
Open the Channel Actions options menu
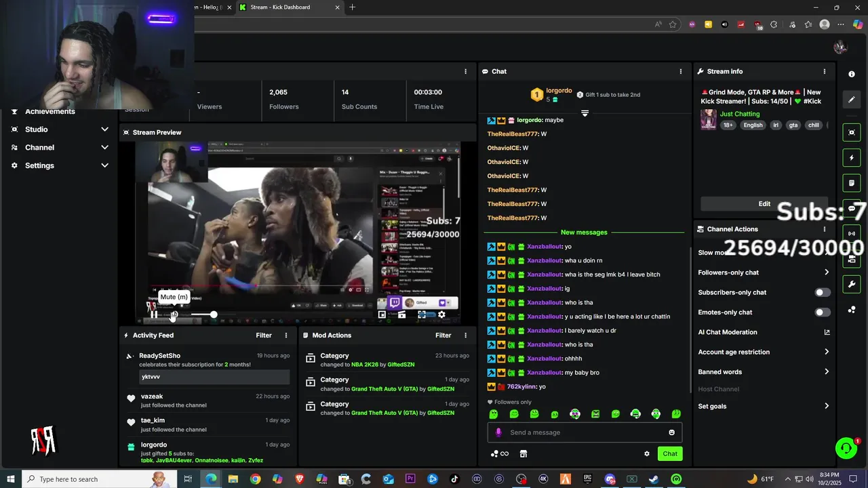(825, 229)
